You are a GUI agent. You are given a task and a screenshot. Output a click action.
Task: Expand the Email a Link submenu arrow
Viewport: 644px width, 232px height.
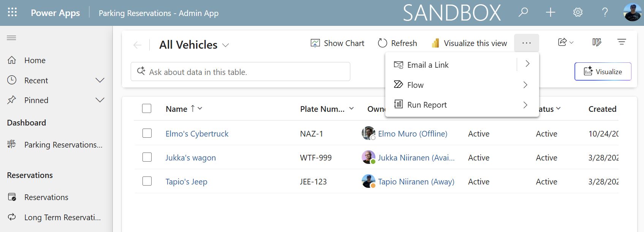click(527, 64)
